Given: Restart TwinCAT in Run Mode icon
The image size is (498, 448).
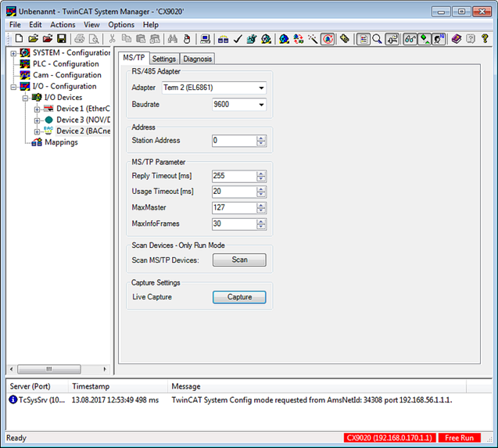Looking at the screenshot, I should point(266,39).
